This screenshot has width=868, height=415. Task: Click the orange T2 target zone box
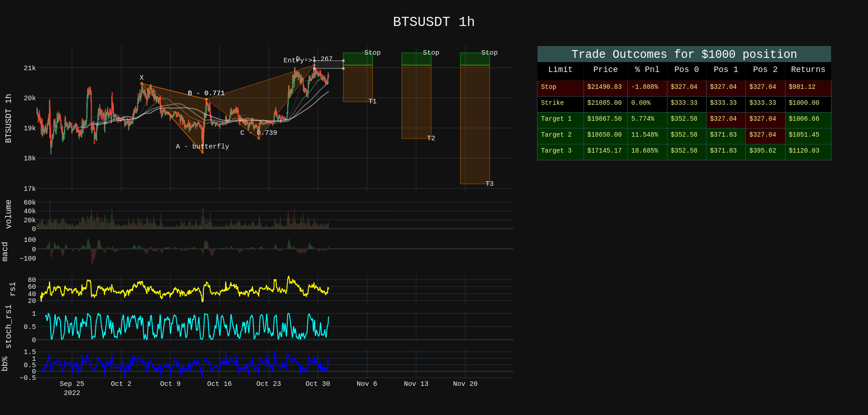click(x=416, y=102)
